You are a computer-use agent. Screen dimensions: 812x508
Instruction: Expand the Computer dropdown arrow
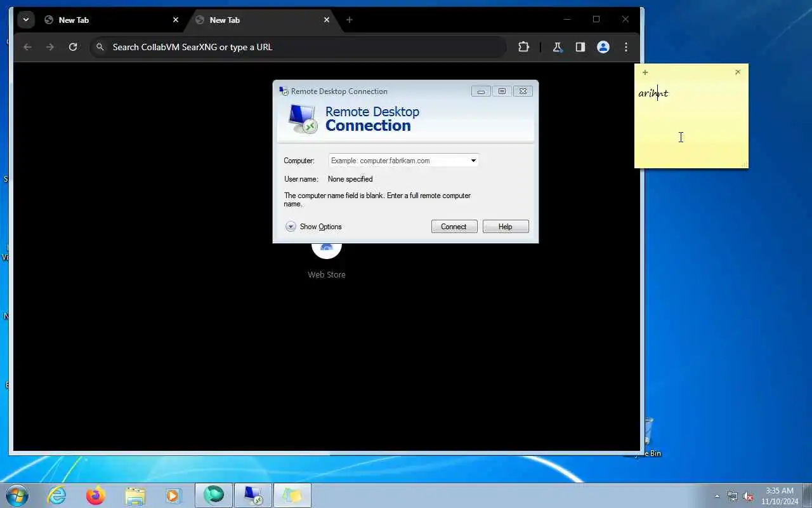(x=473, y=161)
